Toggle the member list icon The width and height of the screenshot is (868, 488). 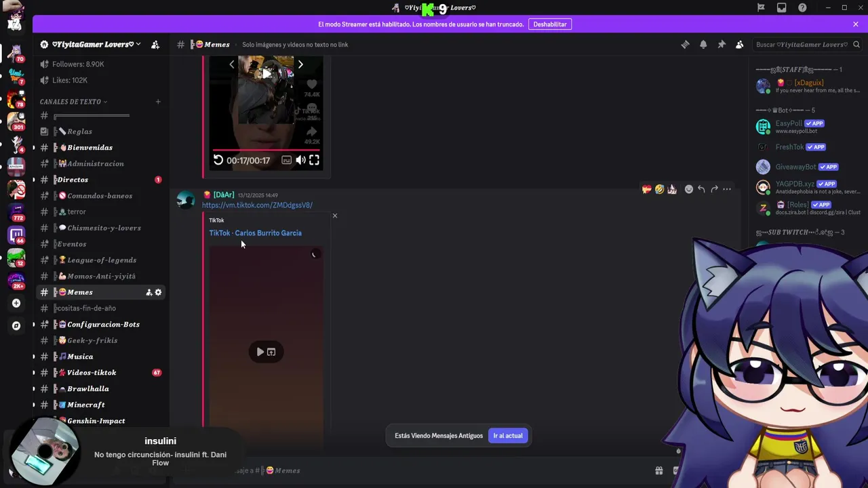coord(740,45)
